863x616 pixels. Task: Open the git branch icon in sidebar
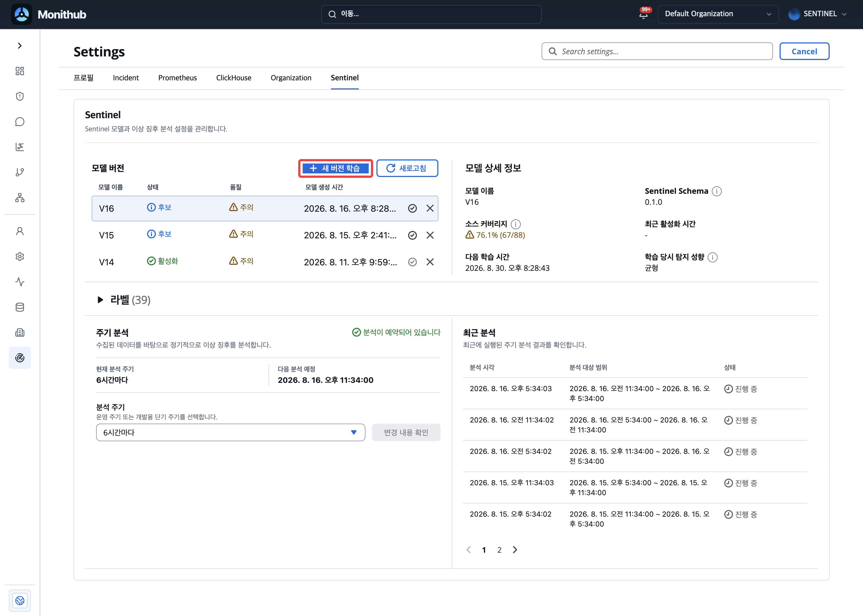click(20, 172)
